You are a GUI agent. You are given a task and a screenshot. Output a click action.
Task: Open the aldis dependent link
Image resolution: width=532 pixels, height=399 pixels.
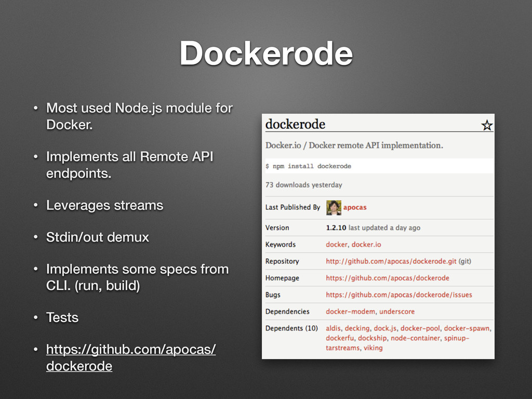click(333, 328)
